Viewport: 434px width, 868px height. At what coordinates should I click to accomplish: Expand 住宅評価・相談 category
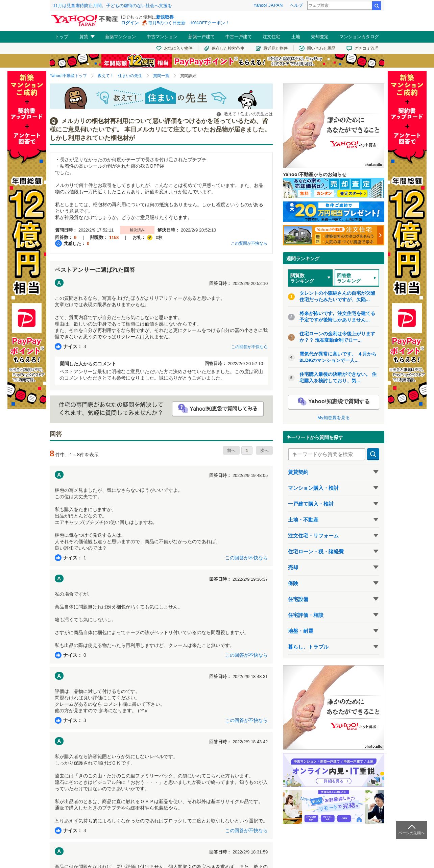click(x=334, y=615)
